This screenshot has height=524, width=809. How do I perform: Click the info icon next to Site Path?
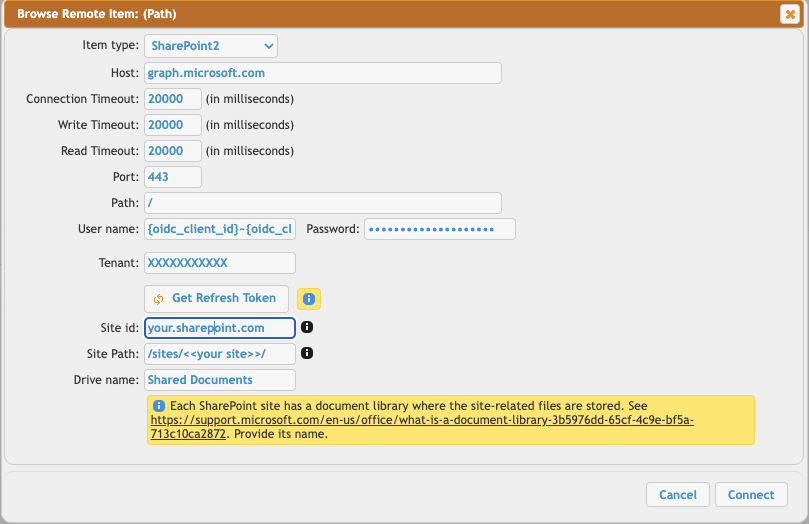[307, 353]
